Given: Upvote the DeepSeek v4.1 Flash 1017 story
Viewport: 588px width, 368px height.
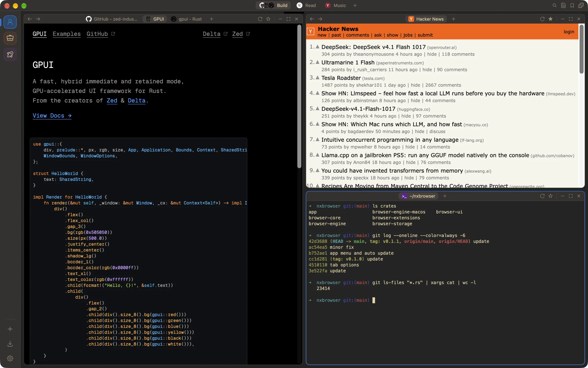Looking at the screenshot, I should pos(318,47).
